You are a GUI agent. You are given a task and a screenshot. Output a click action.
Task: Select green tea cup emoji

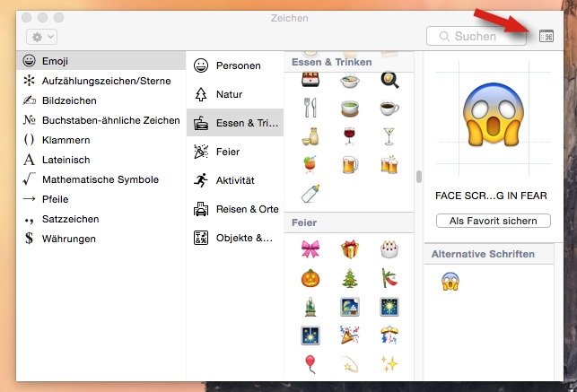(350, 109)
